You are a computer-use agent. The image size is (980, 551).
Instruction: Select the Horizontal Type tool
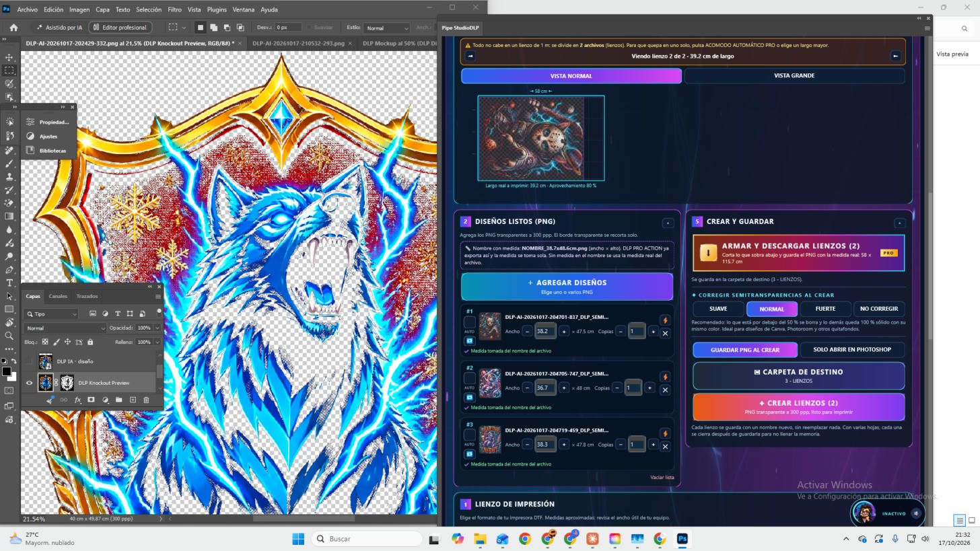(x=9, y=283)
